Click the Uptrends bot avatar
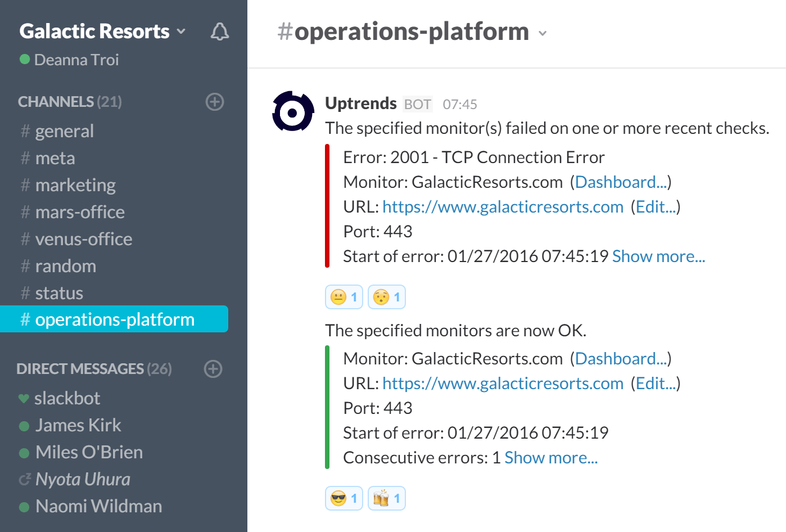This screenshot has height=532, width=786. [x=293, y=111]
